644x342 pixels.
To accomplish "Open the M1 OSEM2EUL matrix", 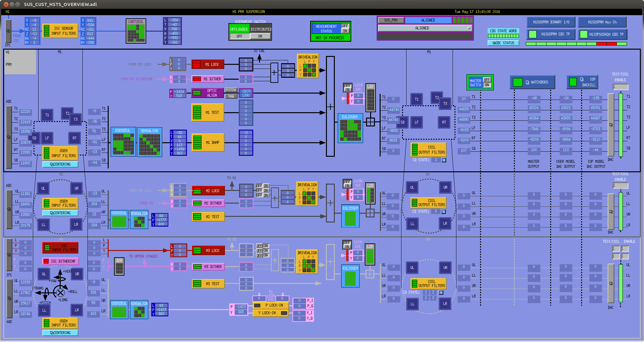I will point(123,142).
